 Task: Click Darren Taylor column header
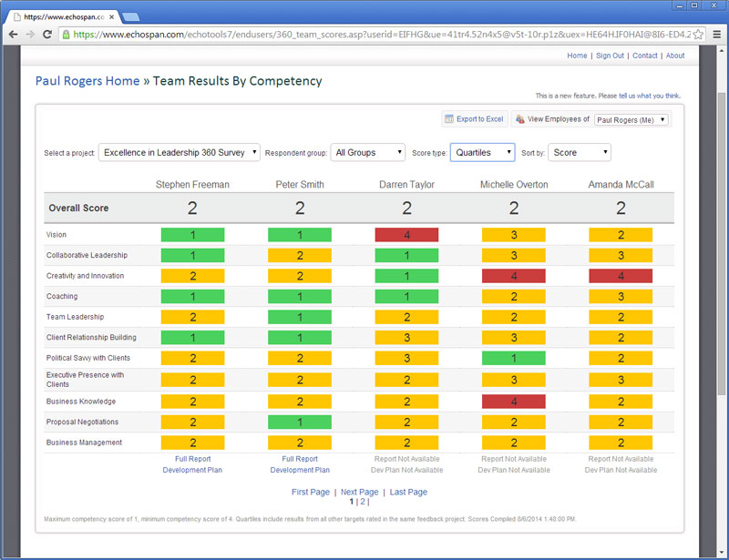[406, 185]
